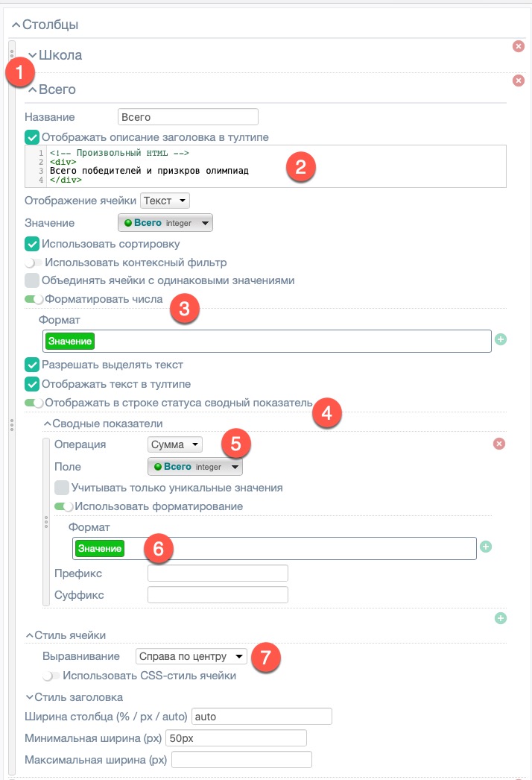Toggle Использовать контексный фильтр switch

[34, 262]
